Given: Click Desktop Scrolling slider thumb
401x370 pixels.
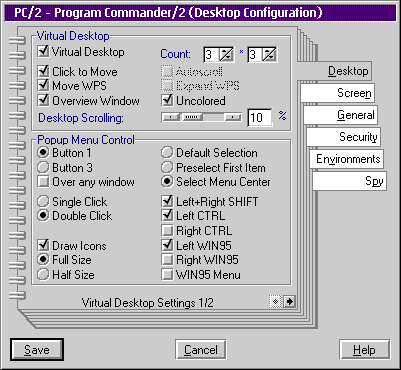Looking at the screenshot, I should [193, 117].
